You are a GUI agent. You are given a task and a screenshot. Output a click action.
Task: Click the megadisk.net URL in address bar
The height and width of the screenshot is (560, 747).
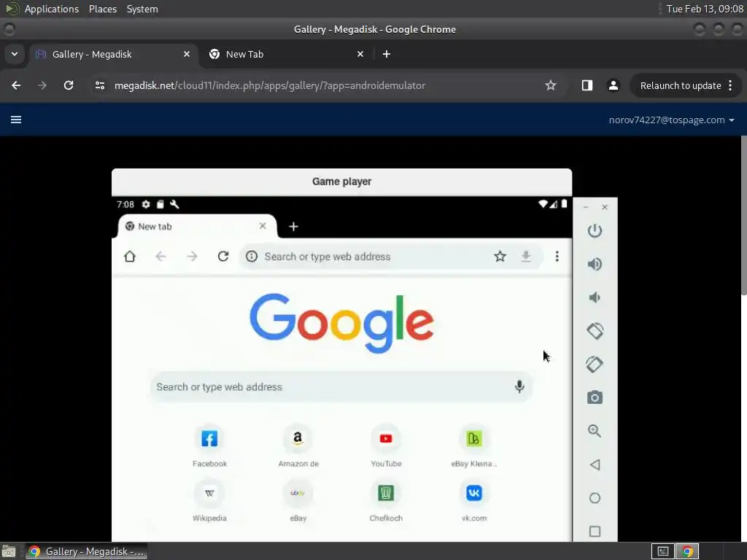[270, 86]
